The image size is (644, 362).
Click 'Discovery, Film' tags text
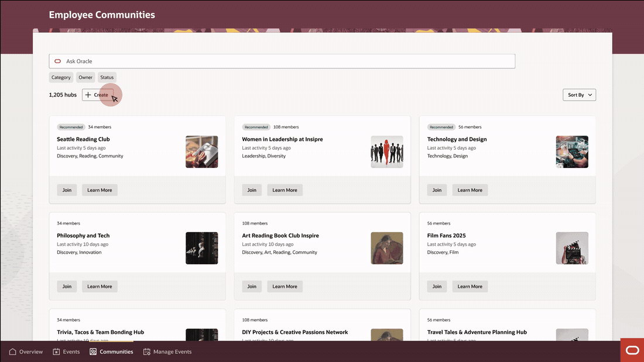coord(443,253)
